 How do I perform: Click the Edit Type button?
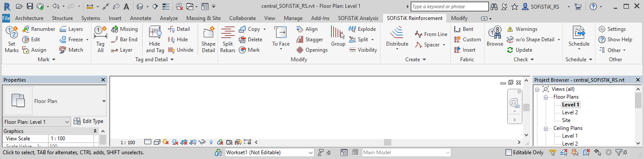coord(88,122)
